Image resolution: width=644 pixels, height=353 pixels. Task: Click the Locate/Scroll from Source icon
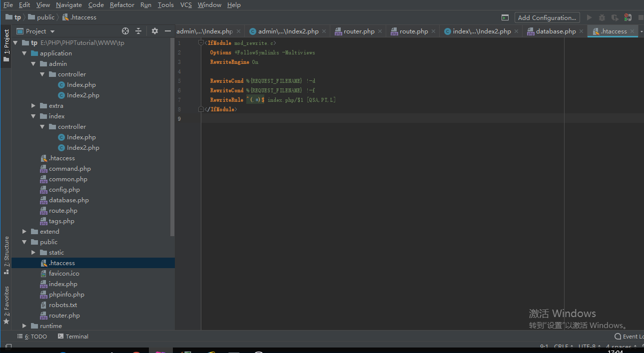(x=125, y=31)
